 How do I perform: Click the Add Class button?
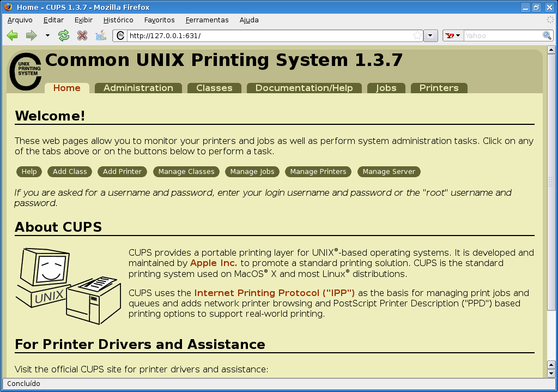point(70,172)
